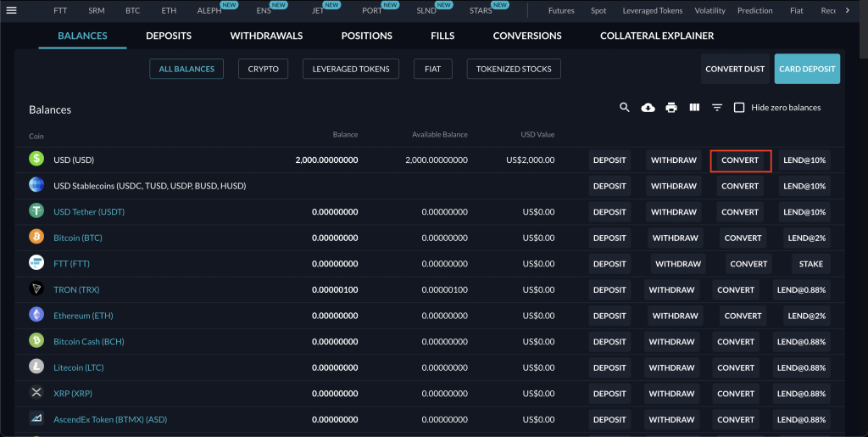This screenshot has height=437, width=868.
Task: Filter balances by Tokenized Stocks
Action: pos(514,69)
